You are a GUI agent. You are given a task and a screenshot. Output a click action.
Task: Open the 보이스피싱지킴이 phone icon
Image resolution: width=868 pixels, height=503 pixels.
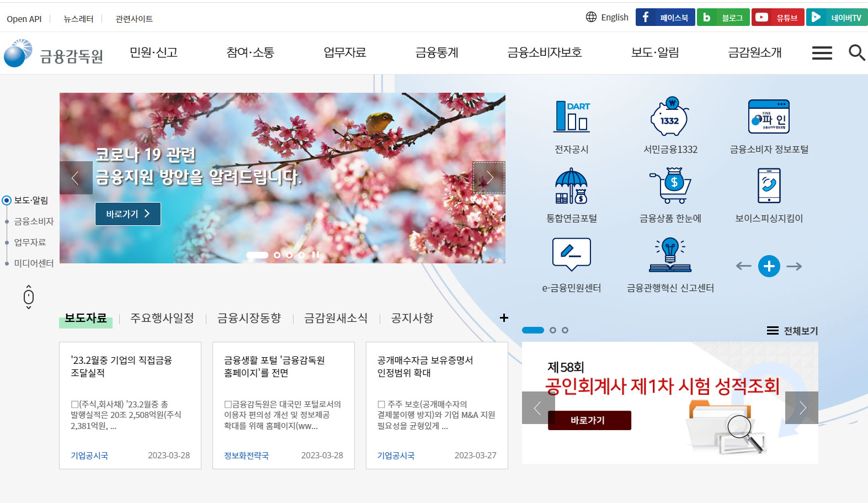(769, 186)
